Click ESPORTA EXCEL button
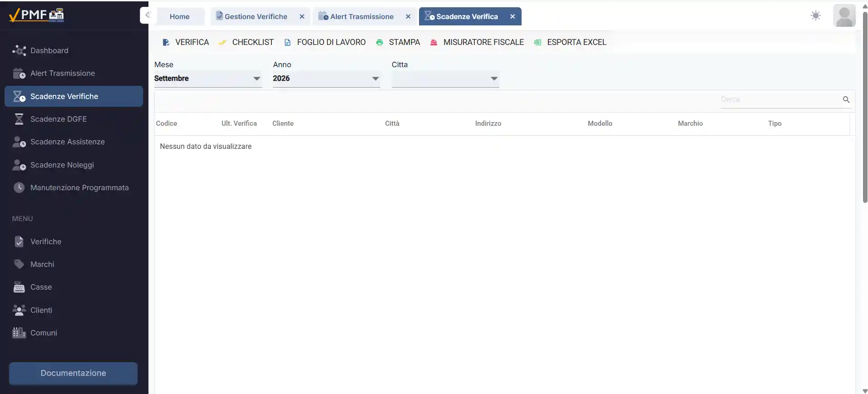The height and width of the screenshot is (394, 868). pyautogui.click(x=570, y=42)
